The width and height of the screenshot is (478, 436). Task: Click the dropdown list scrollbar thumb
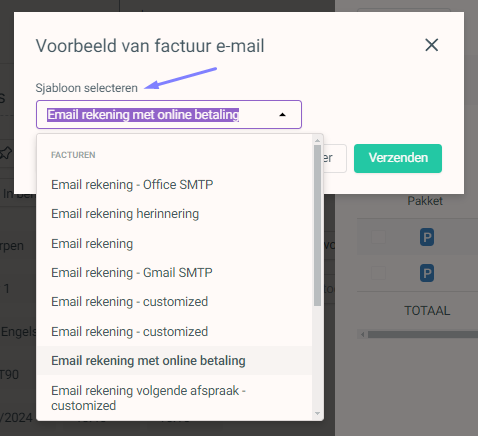tap(317, 225)
